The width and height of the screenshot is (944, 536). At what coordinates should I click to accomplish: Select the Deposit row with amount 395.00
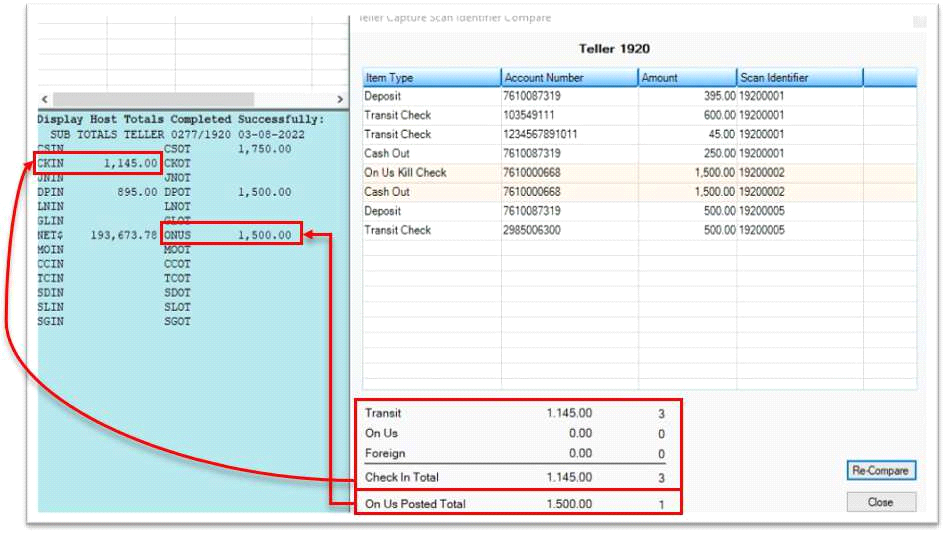click(x=640, y=96)
